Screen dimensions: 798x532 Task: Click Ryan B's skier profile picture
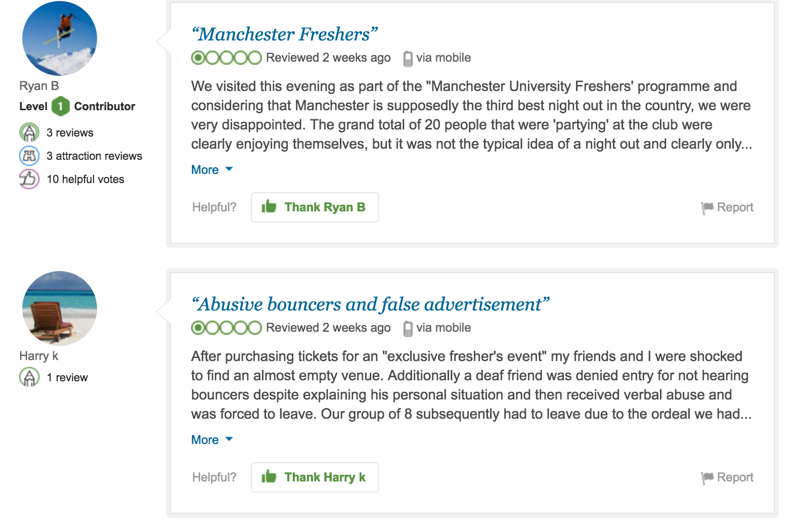60,38
